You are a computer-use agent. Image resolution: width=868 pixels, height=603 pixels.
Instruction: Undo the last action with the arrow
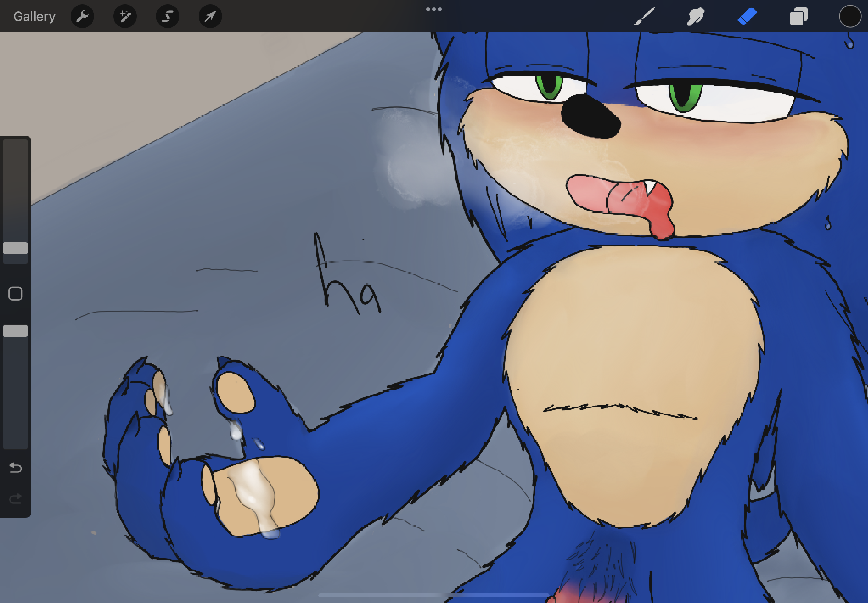pyautogui.click(x=15, y=468)
